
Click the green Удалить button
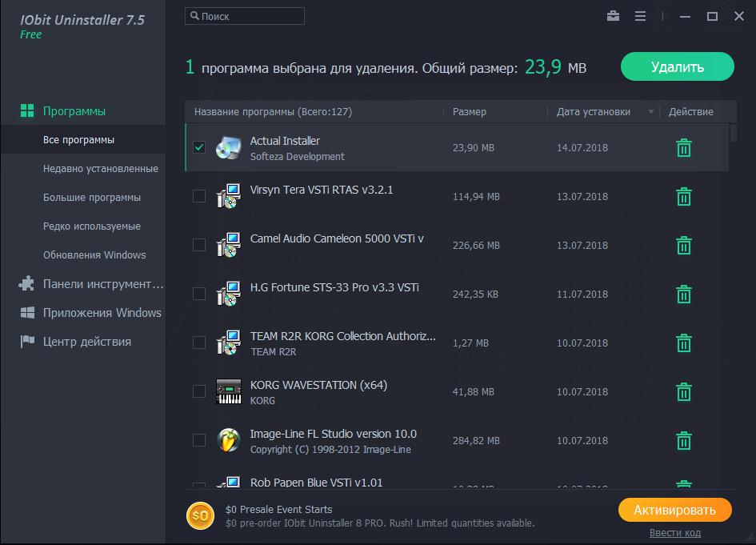point(677,66)
